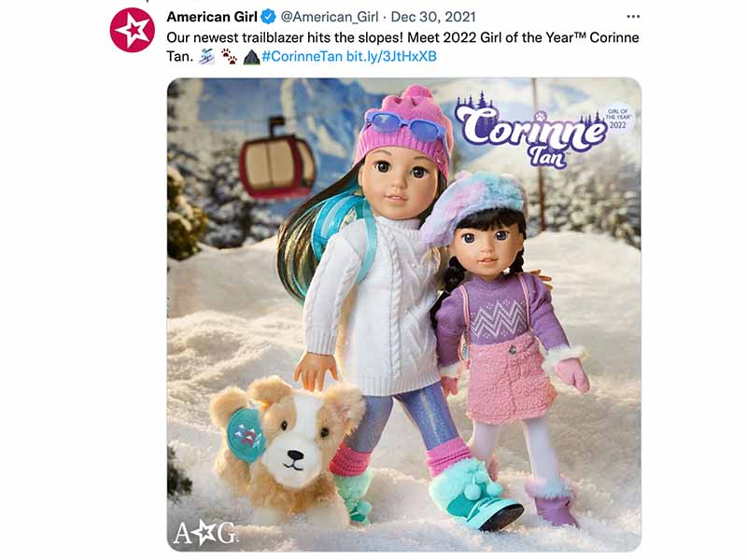This screenshot has width=747, height=560.
Task: Click the Corinne Tan logo in the image
Action: (529, 131)
